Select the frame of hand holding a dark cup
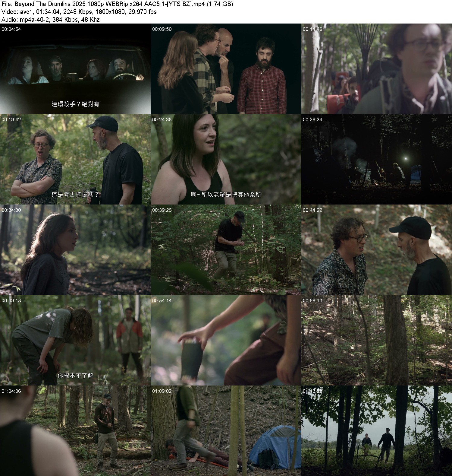 [226, 340]
